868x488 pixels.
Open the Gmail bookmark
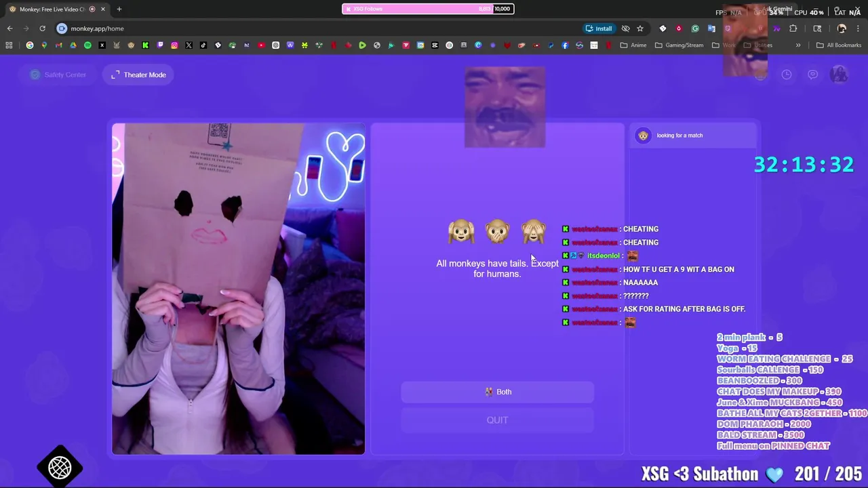pyautogui.click(x=58, y=45)
